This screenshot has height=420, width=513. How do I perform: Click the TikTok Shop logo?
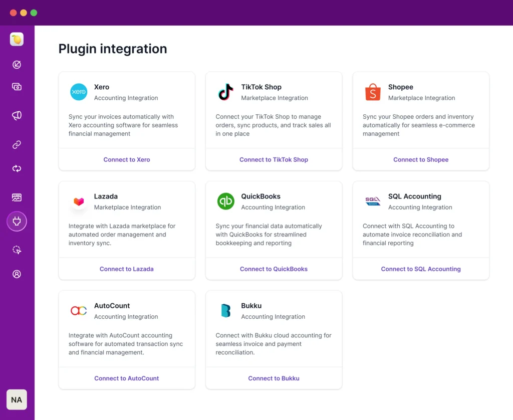coord(226,92)
